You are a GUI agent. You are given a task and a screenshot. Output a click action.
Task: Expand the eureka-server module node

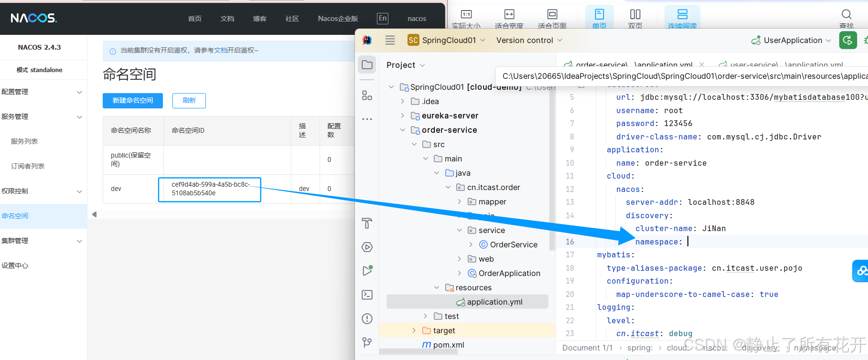(402, 116)
